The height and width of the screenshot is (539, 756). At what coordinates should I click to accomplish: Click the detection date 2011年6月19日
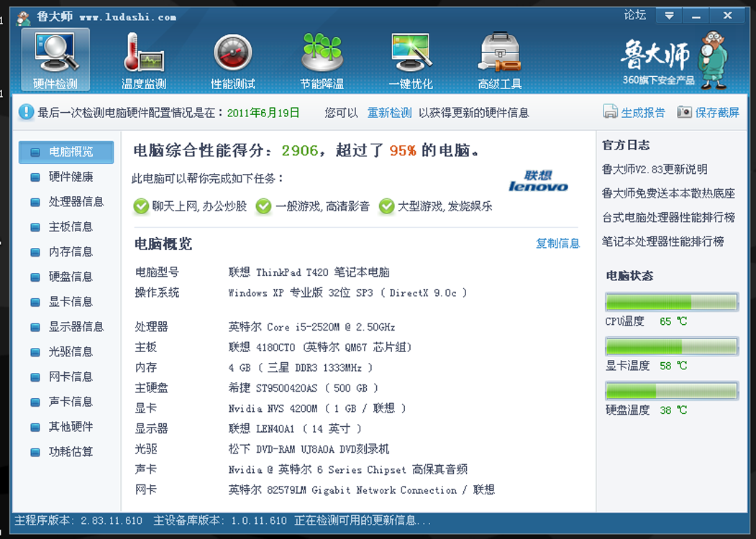coord(263,113)
